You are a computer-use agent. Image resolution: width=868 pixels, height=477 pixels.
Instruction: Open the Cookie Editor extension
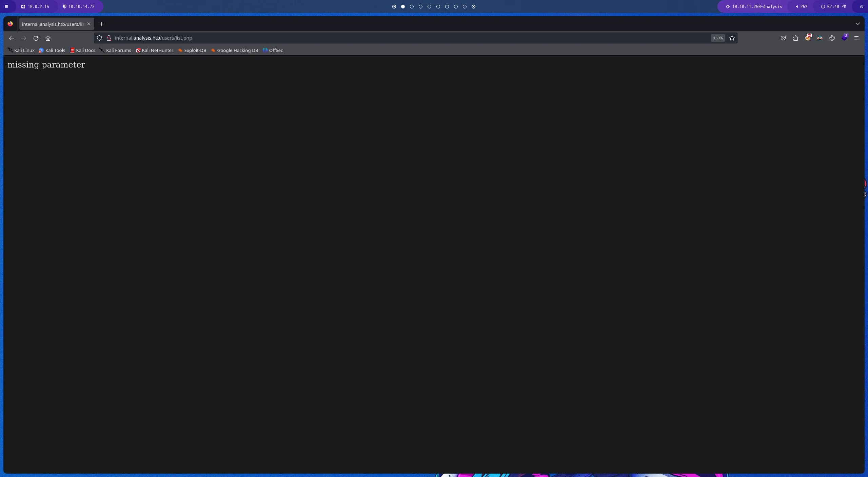[832, 38]
